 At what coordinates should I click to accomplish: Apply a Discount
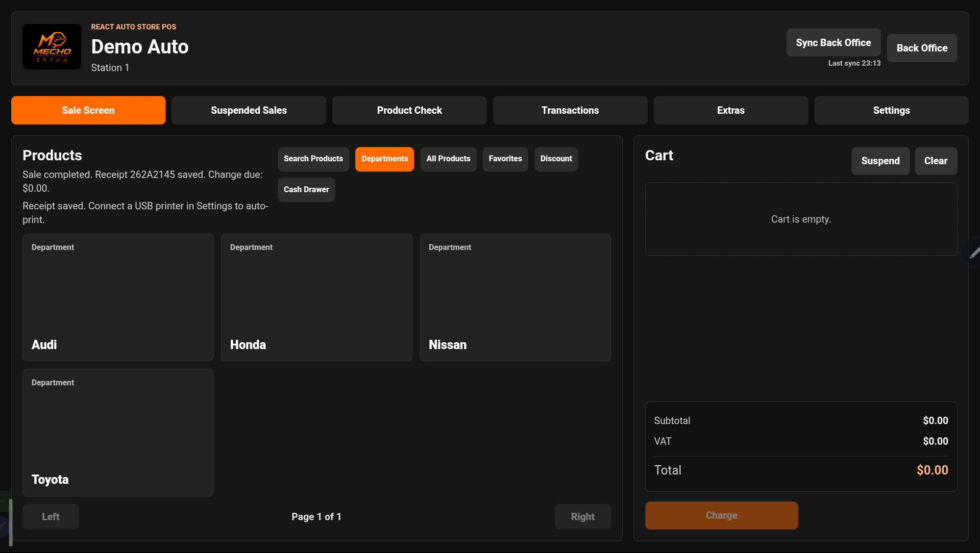[556, 159]
